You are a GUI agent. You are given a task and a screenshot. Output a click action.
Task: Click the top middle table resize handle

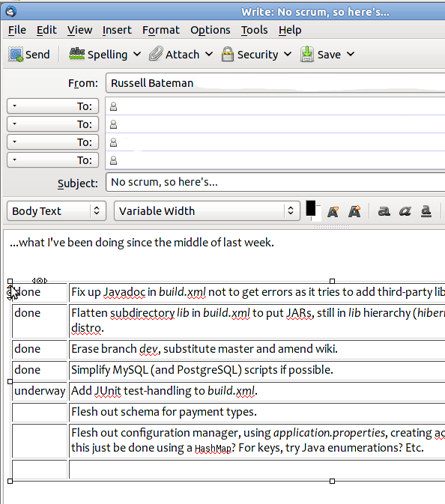[332, 282]
